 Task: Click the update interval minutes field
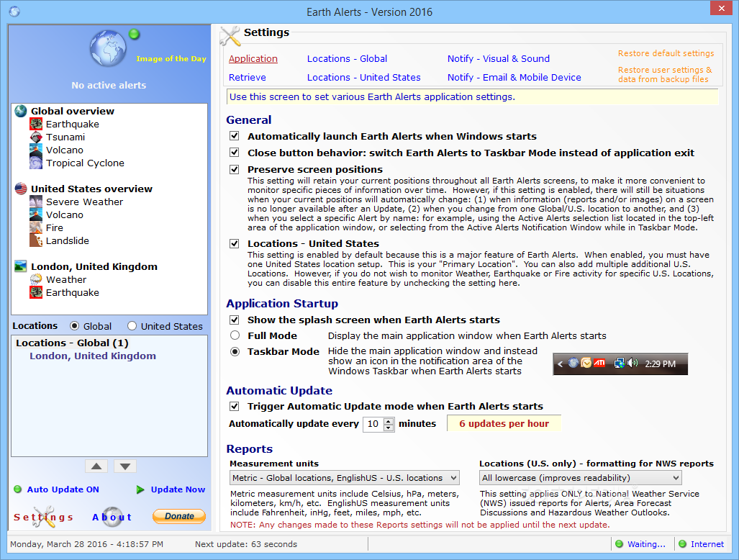coord(373,424)
